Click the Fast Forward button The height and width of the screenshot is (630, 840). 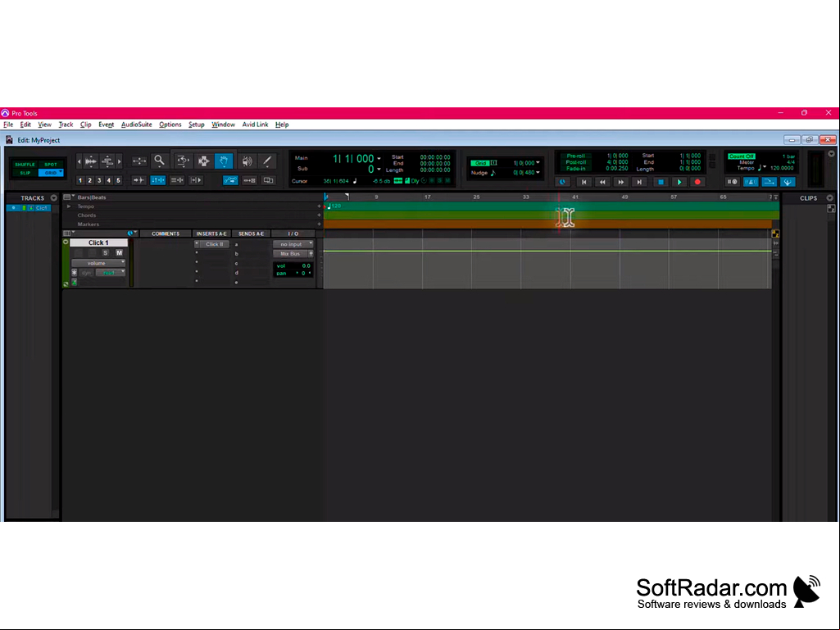tap(621, 182)
